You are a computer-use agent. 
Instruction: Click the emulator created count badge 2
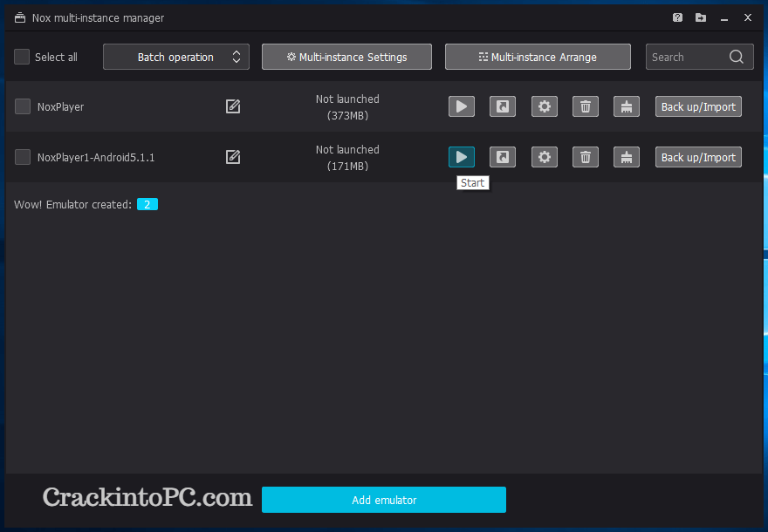click(x=147, y=204)
